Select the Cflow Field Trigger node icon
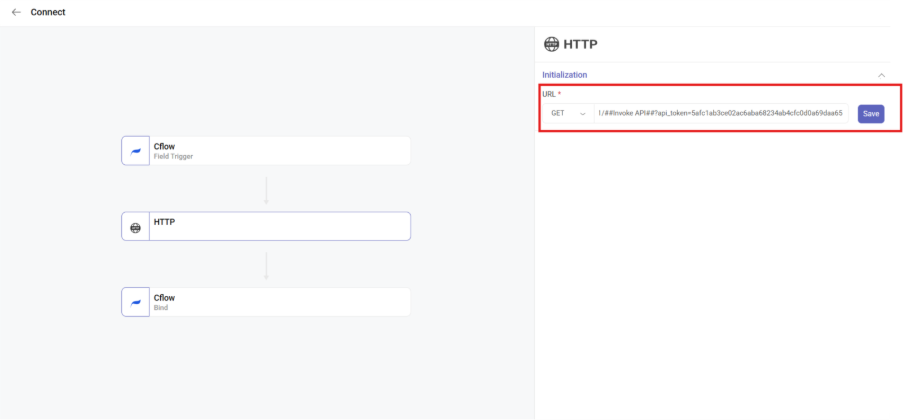The image size is (903, 420). pos(135,151)
